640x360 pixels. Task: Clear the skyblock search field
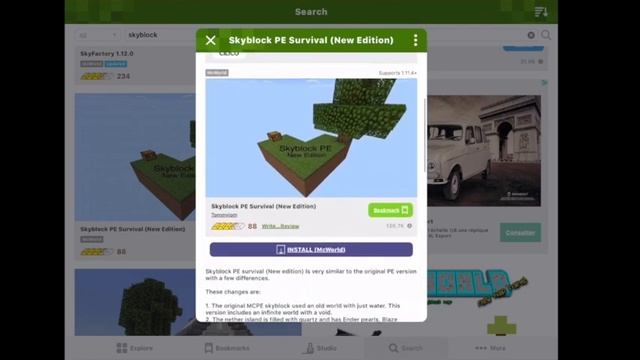click(x=531, y=35)
